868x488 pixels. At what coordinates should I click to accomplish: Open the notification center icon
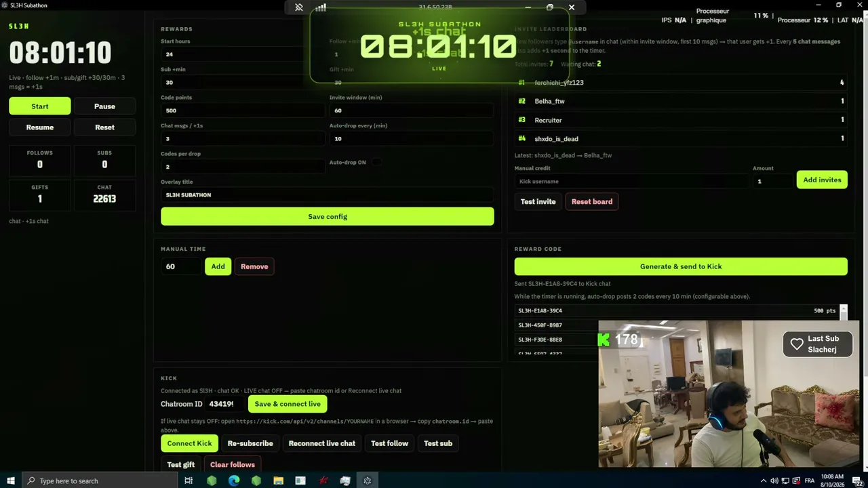pos(856,481)
